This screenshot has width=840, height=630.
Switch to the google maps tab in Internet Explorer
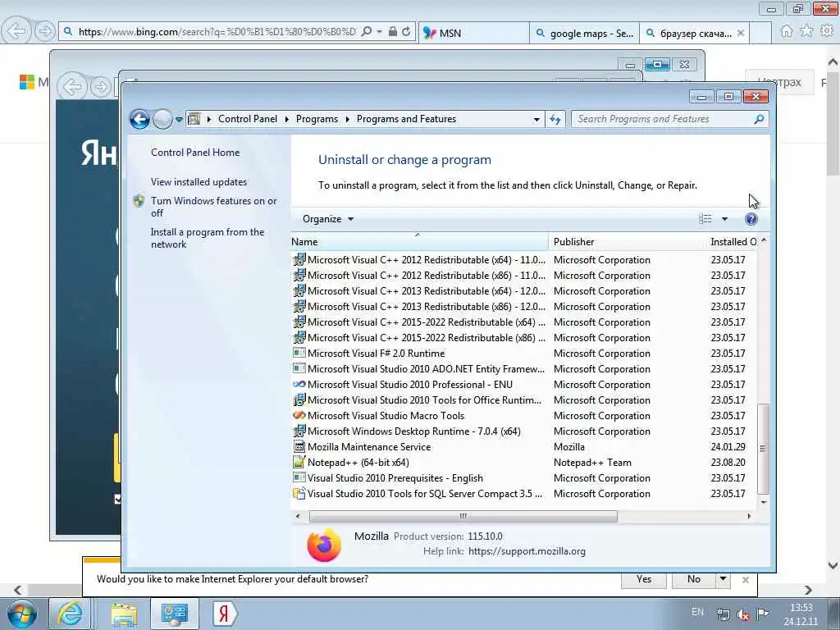pyautogui.click(x=584, y=33)
